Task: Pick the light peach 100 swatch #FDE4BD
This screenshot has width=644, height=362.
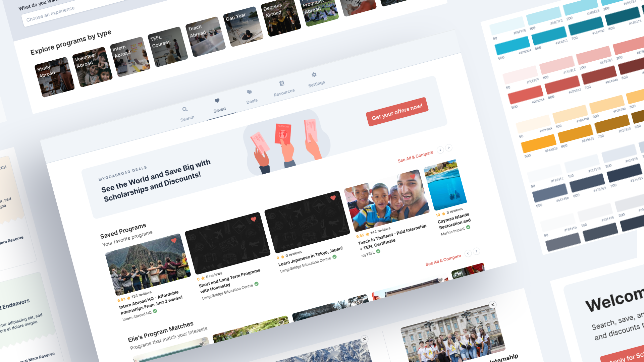Action: (570, 114)
